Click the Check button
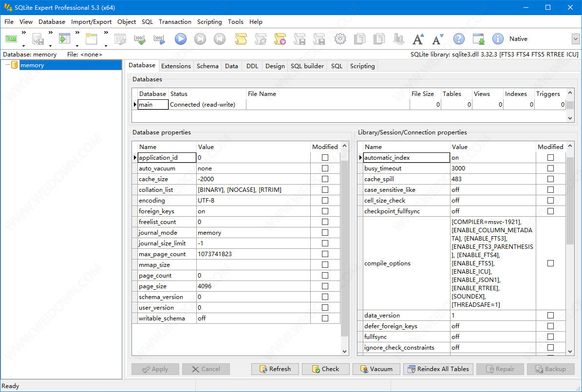 coord(325,369)
